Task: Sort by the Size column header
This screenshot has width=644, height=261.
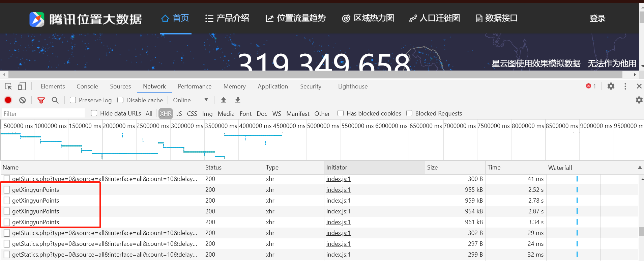Action: [x=455, y=167]
